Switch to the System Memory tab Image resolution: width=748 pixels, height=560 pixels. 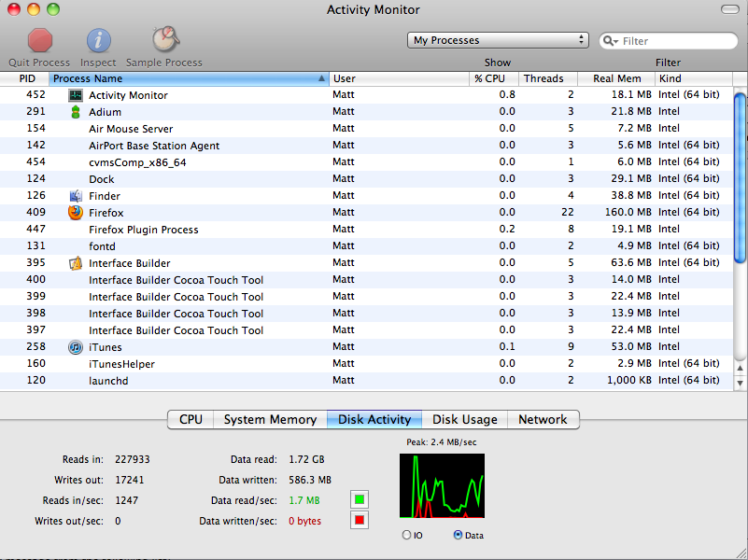(x=270, y=419)
